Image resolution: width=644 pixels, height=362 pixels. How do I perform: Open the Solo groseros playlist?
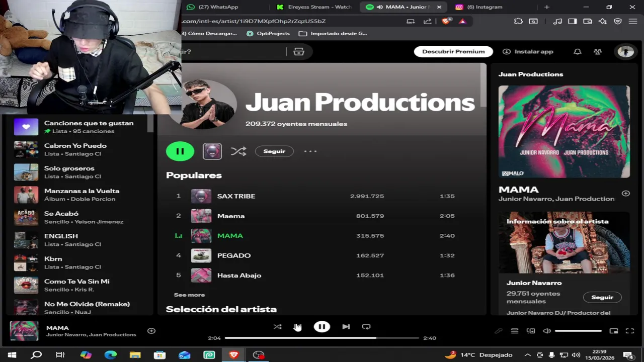pyautogui.click(x=80, y=172)
